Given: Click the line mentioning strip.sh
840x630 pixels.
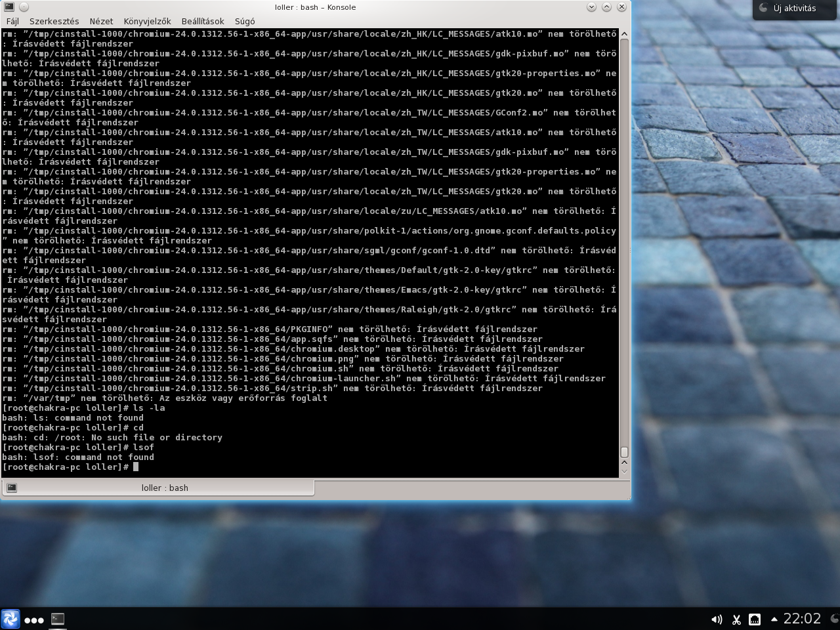Looking at the screenshot, I should (272, 388).
